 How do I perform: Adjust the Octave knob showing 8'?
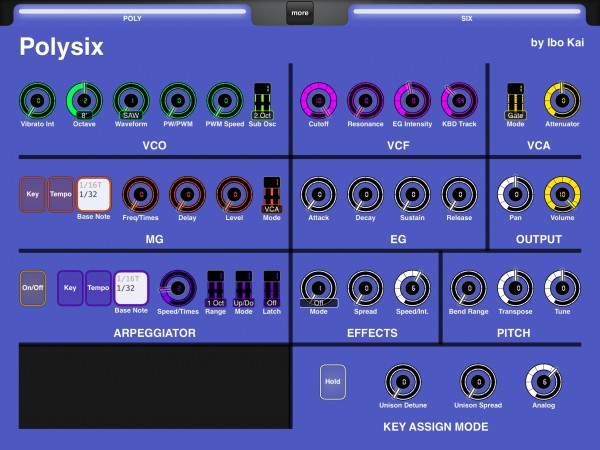pos(85,101)
